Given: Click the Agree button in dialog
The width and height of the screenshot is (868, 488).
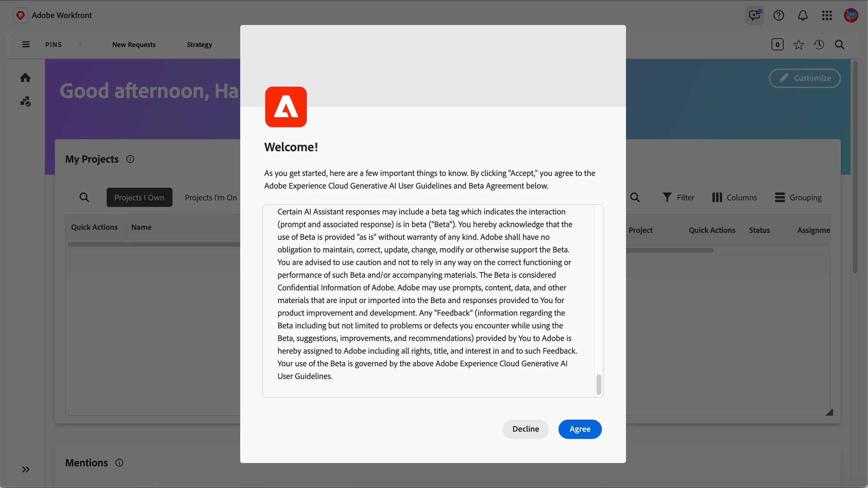Looking at the screenshot, I should click(x=580, y=429).
